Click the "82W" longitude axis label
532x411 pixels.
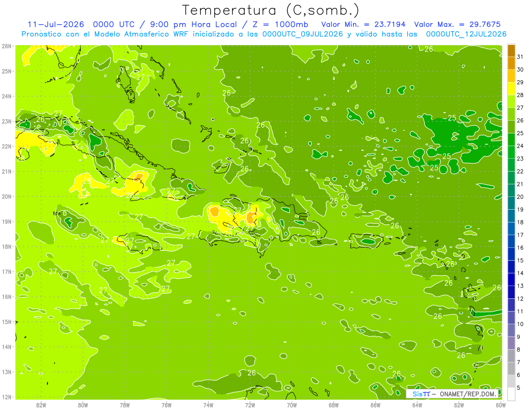[41, 405]
